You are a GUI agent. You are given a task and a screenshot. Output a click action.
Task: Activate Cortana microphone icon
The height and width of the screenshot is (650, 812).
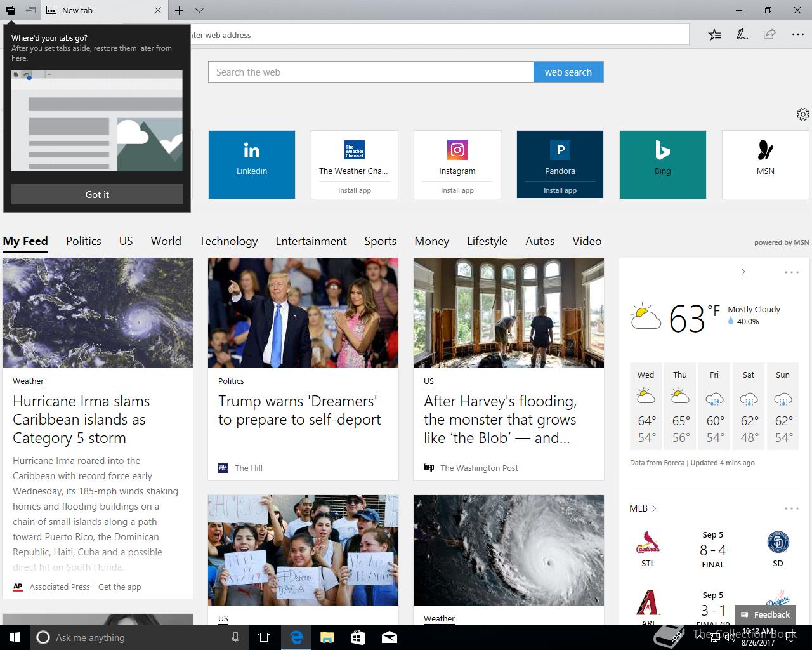(235, 637)
